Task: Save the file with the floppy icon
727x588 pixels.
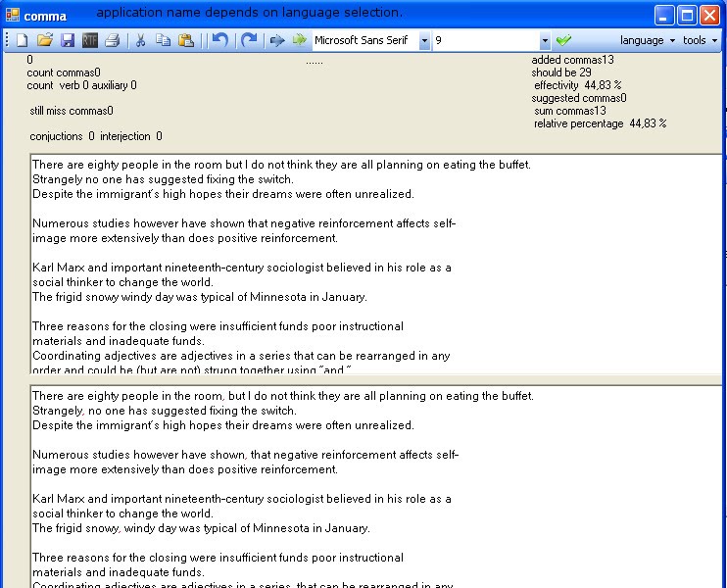Action: pyautogui.click(x=68, y=40)
